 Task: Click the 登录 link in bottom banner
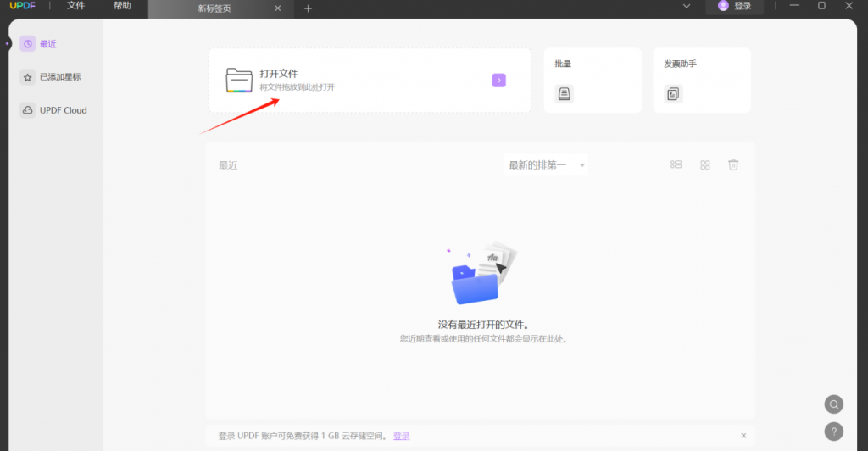pos(401,436)
